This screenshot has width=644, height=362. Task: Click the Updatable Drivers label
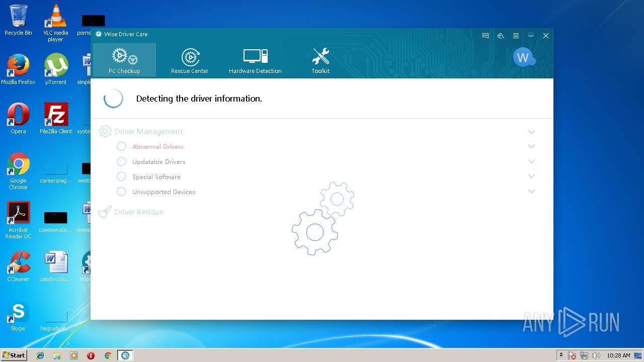pyautogui.click(x=158, y=162)
